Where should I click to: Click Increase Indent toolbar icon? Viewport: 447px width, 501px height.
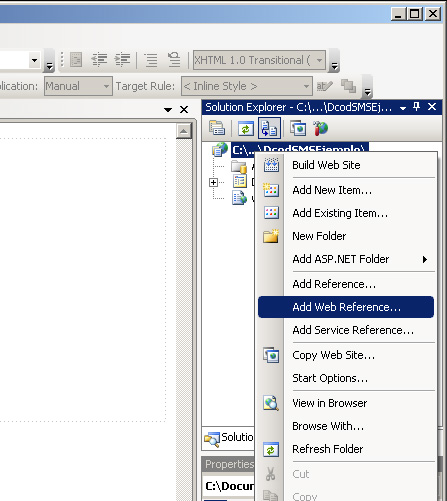pyautogui.click(x=122, y=60)
